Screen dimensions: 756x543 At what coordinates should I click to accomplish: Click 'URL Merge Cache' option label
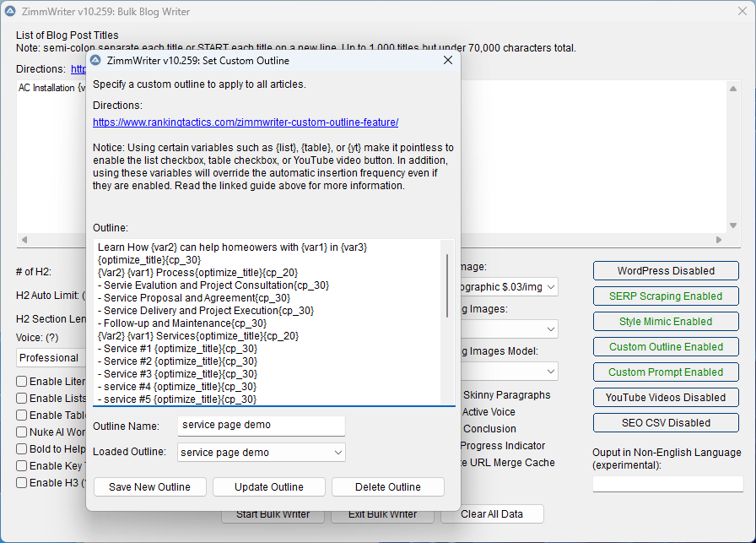(512, 463)
